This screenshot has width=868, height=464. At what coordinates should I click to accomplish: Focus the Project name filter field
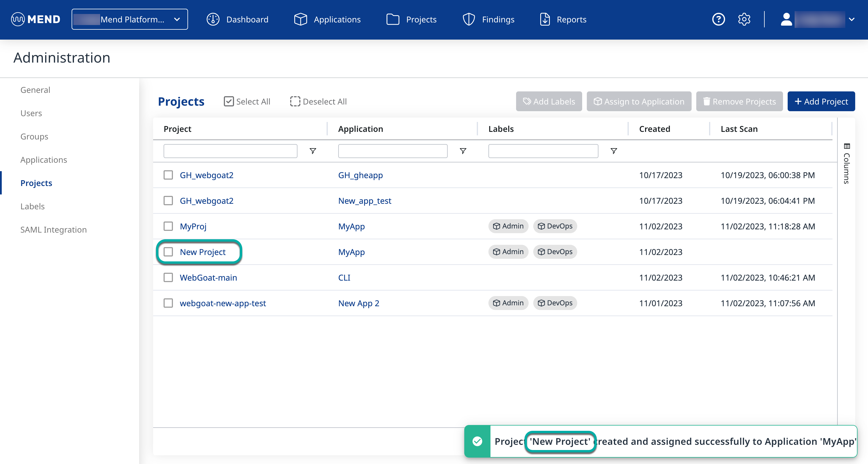point(230,151)
